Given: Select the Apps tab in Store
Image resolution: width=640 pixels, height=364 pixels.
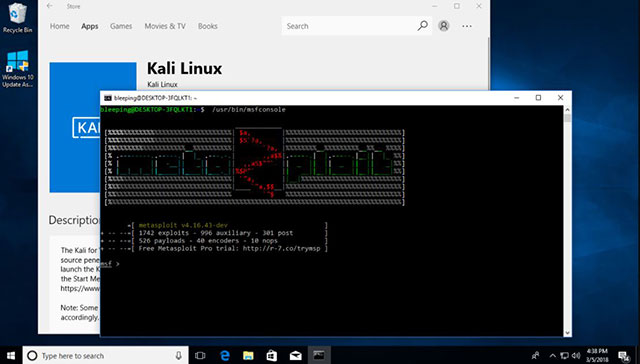Looking at the screenshot, I should (x=89, y=26).
